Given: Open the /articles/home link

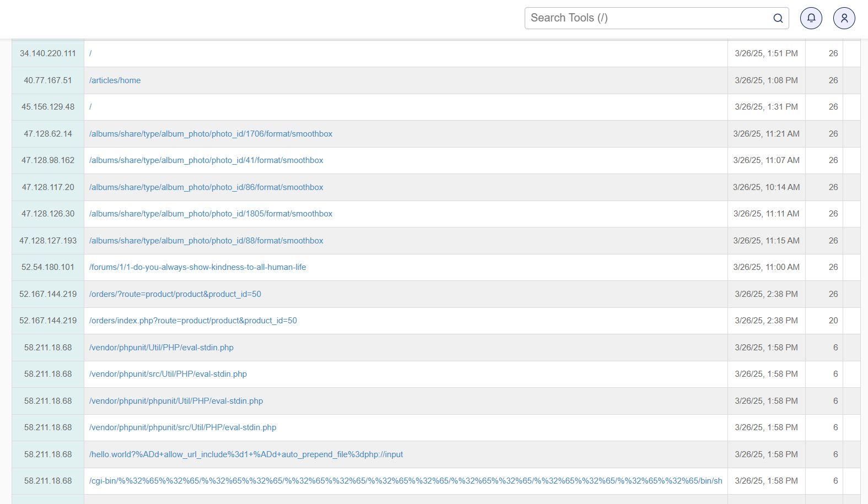Looking at the screenshot, I should (x=115, y=80).
